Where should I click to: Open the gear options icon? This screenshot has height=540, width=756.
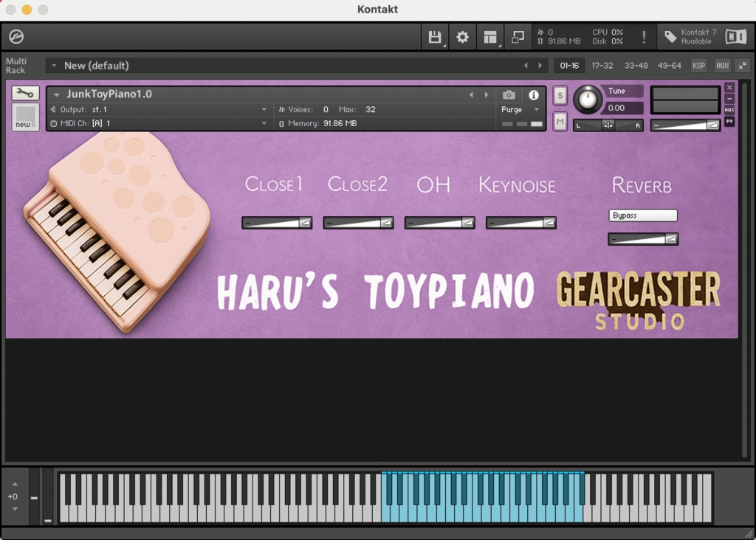pyautogui.click(x=462, y=37)
